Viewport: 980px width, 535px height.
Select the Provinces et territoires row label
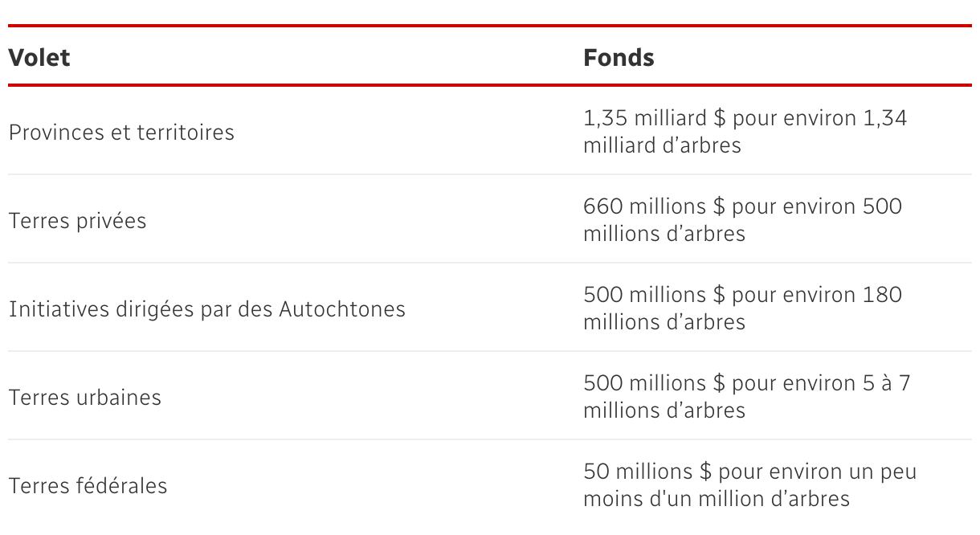click(121, 132)
